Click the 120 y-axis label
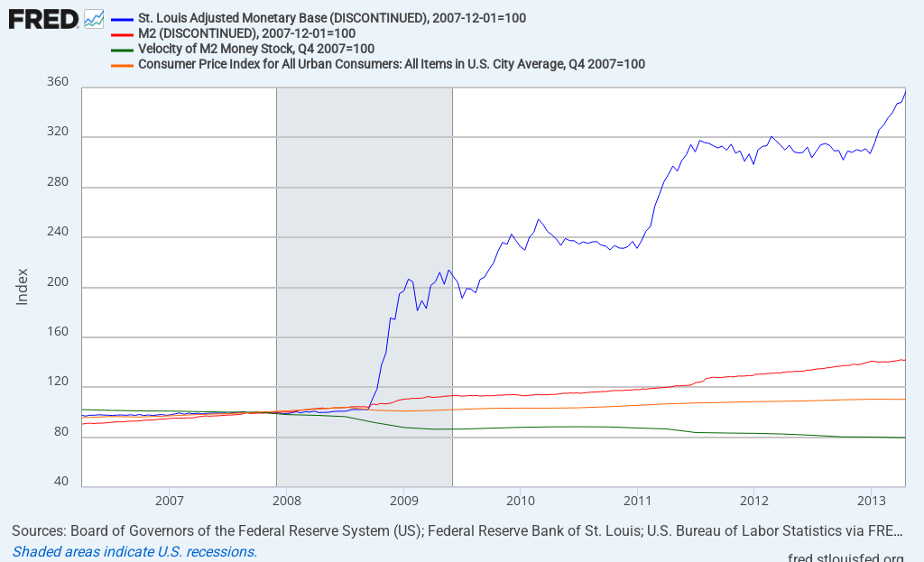 58,382
